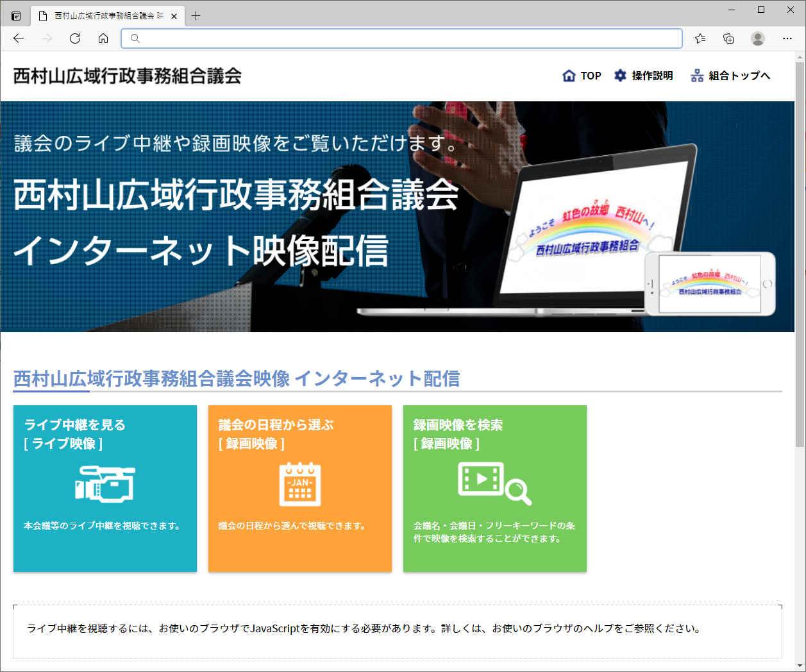Open ライブ中継を見る tile heading
The width and height of the screenshot is (806, 672).
75,424
